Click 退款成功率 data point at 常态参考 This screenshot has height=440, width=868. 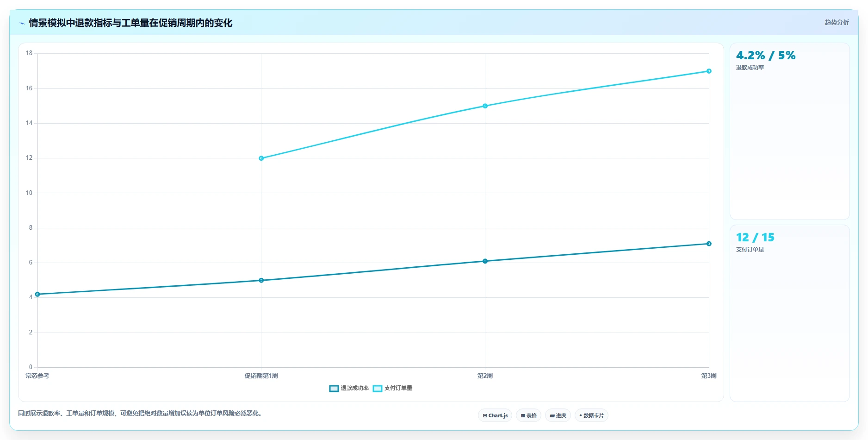[37, 294]
